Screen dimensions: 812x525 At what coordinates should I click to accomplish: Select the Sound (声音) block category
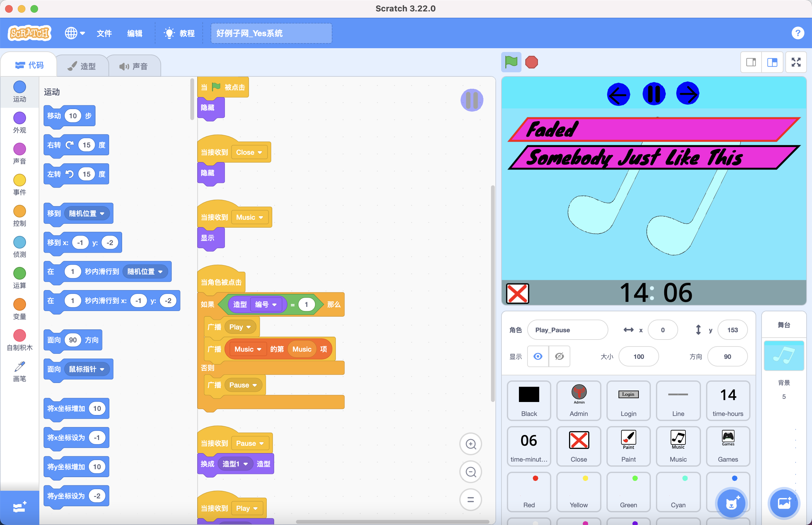coord(19,153)
